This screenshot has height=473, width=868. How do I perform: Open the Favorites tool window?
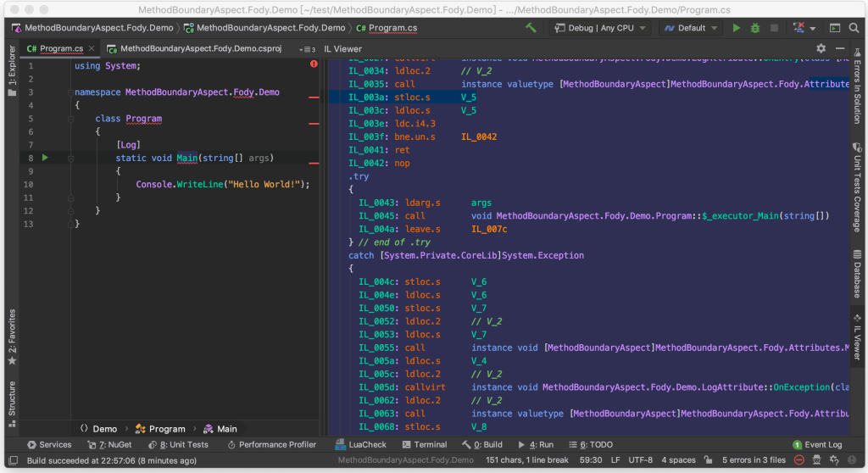tap(12, 337)
